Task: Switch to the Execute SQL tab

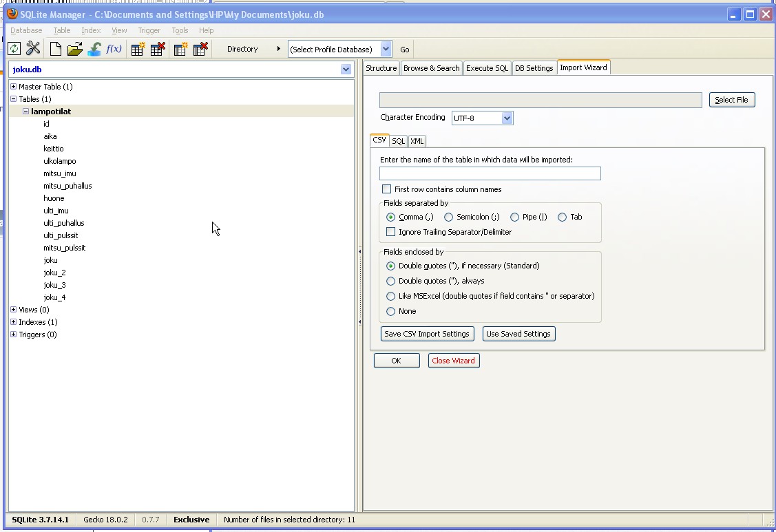Action: 487,68
